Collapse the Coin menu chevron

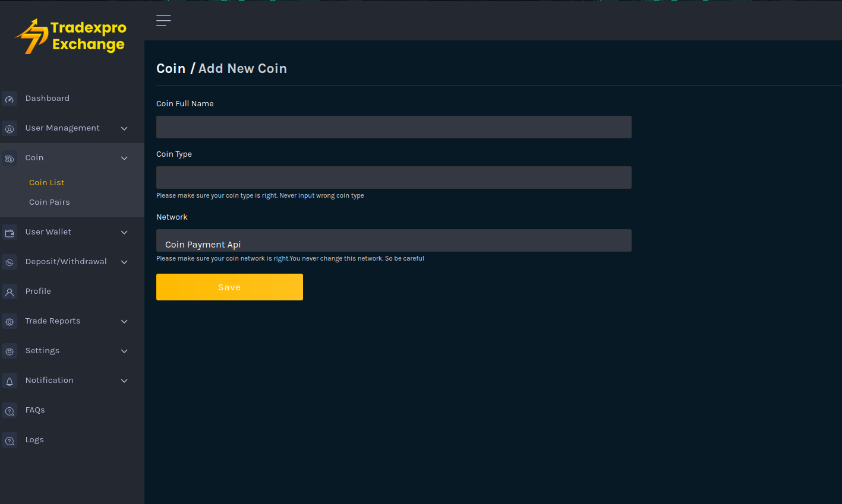[x=124, y=159]
